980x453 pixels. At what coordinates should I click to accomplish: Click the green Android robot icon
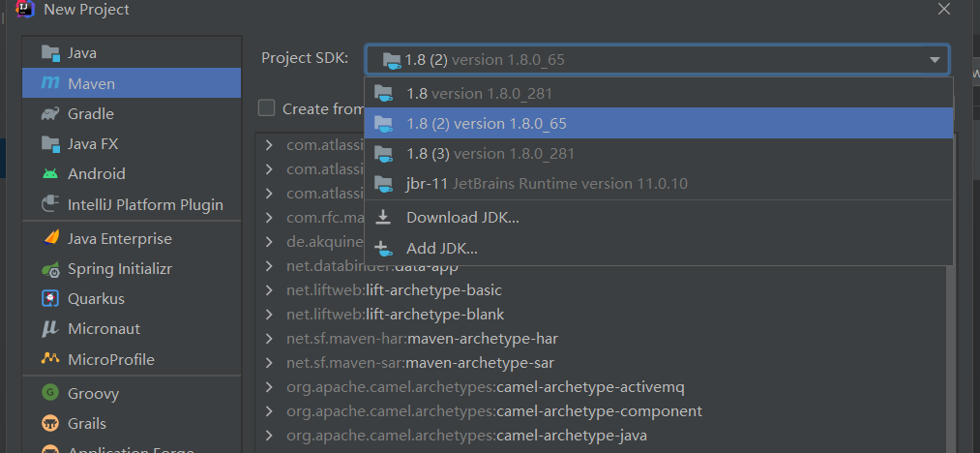pyautogui.click(x=50, y=173)
